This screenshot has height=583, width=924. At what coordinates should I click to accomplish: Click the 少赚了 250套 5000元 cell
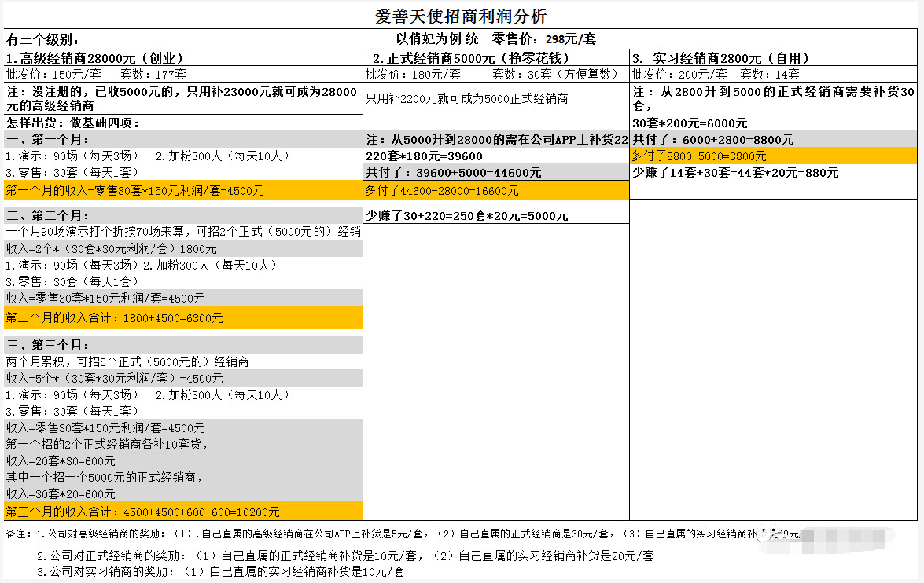pos(467,216)
